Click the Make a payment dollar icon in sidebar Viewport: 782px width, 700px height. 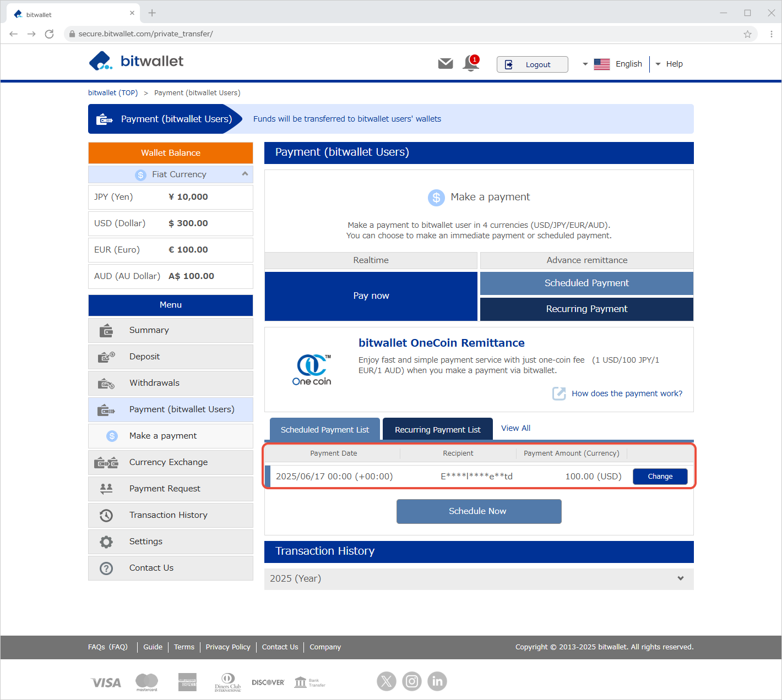click(112, 436)
